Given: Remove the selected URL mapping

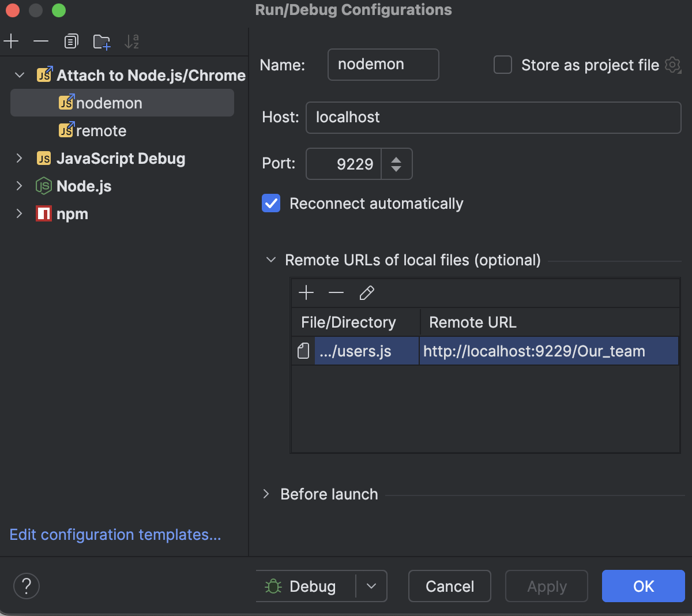Looking at the screenshot, I should pyautogui.click(x=336, y=292).
